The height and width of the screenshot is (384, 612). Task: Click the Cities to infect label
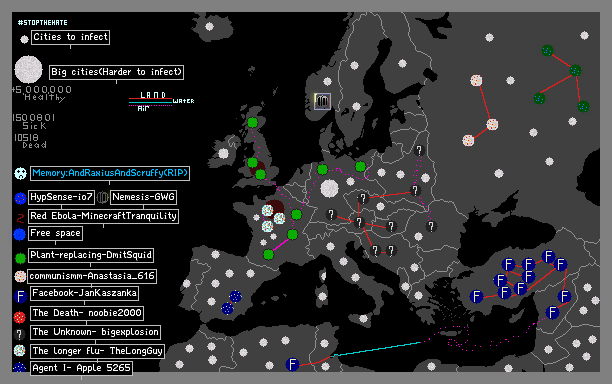pos(70,37)
